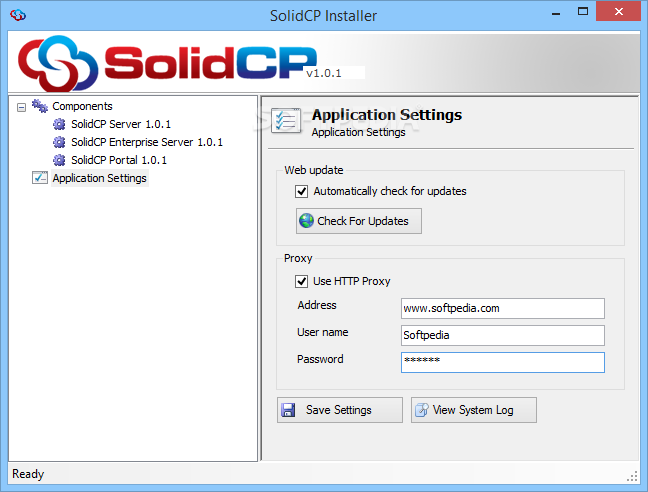The image size is (648, 492).
Task: Open View System Log
Action: pos(474,410)
